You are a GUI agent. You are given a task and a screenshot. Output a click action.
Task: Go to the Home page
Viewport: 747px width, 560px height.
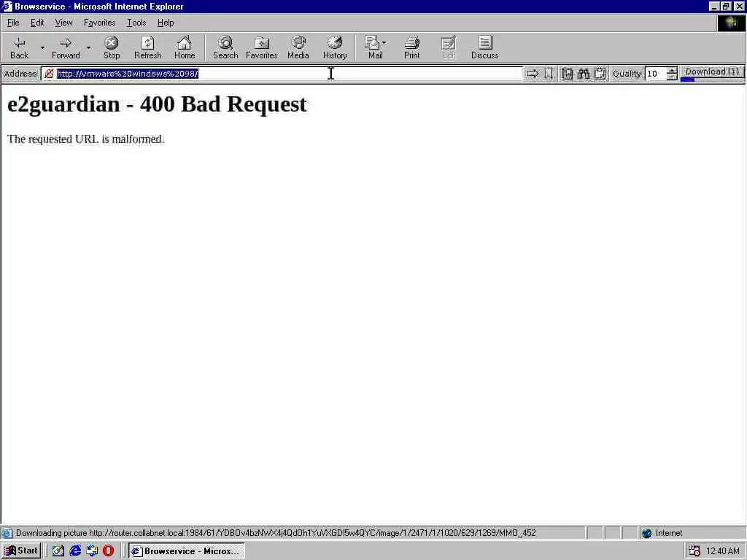(185, 47)
